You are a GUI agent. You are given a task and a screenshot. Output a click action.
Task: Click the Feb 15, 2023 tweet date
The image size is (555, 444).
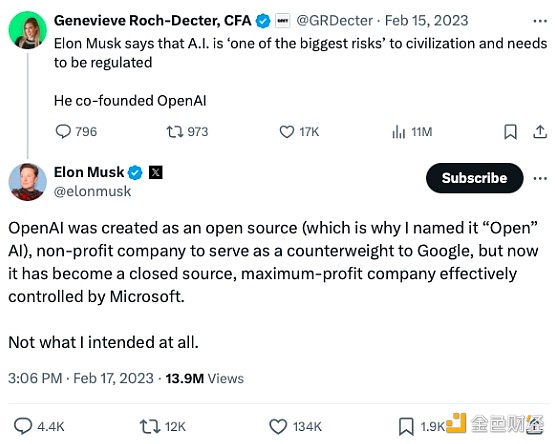click(427, 21)
